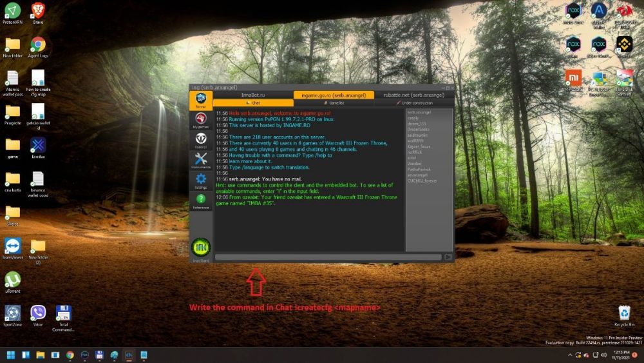Select user Kayzer_Sozze in the user list
The height and width of the screenshot is (363, 644).
tap(419, 146)
